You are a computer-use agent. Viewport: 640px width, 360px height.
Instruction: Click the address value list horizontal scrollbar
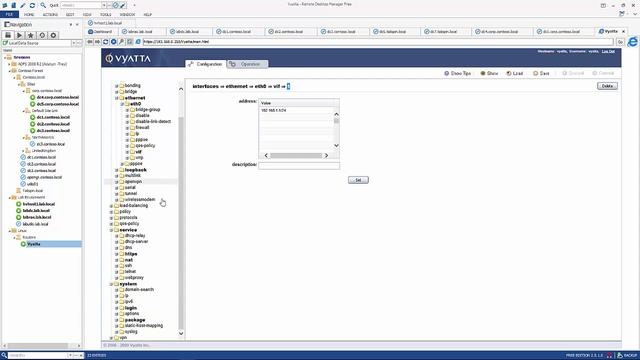coord(296,156)
